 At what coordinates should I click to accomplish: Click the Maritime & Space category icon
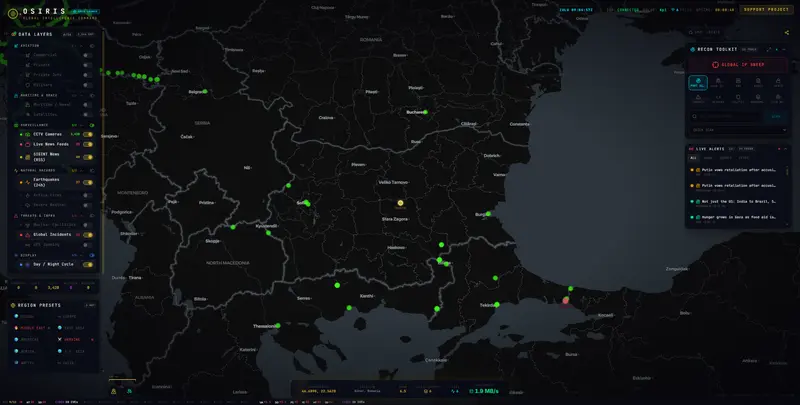coord(16,95)
